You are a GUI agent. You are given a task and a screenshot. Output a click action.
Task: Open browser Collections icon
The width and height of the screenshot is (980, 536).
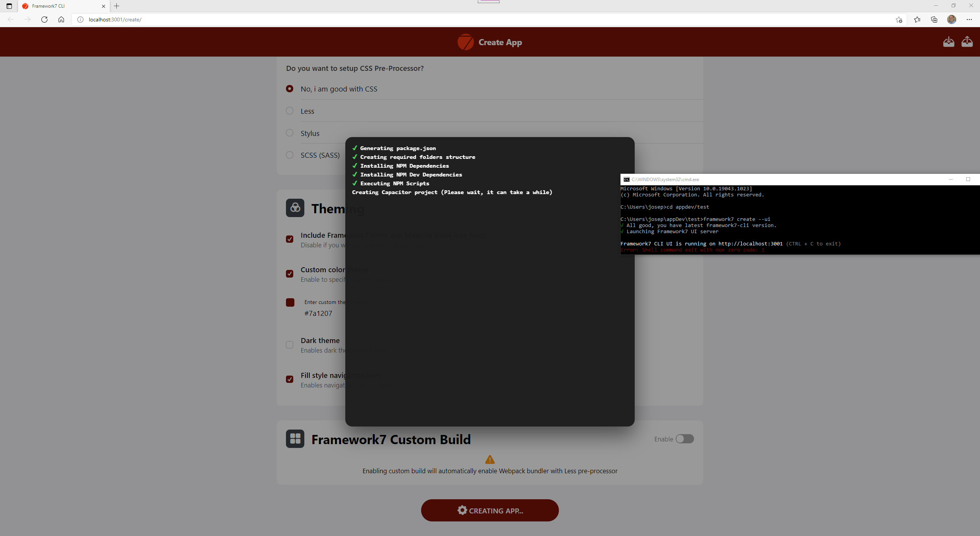(x=934, y=20)
